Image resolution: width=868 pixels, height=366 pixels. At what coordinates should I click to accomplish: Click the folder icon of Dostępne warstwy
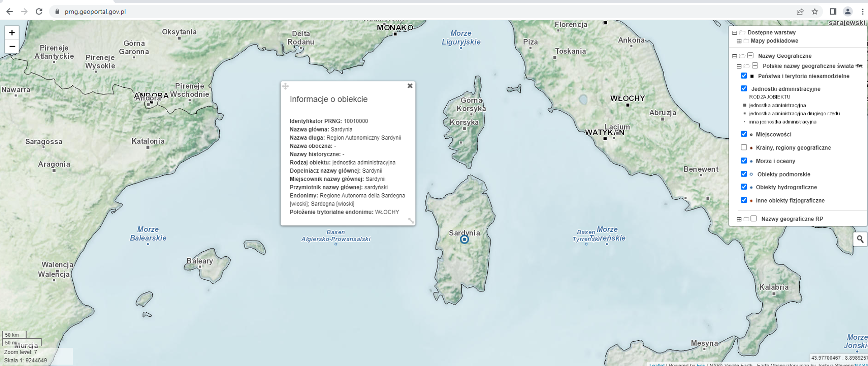click(742, 33)
